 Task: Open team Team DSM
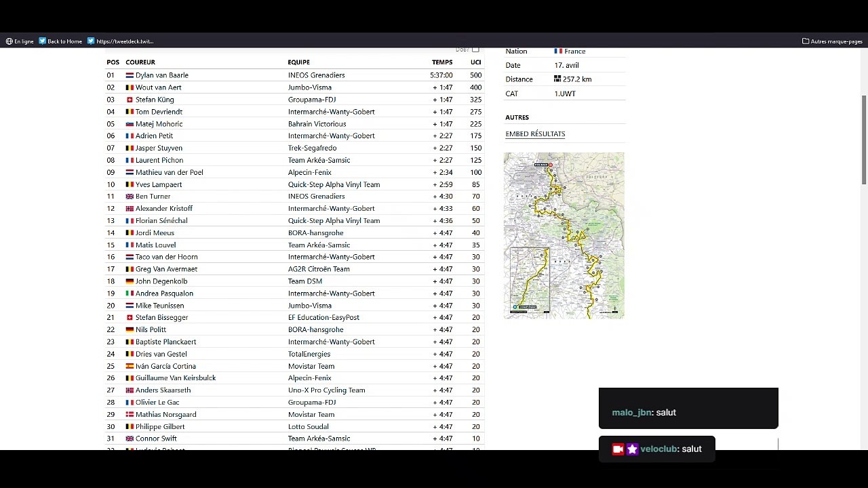tap(305, 281)
